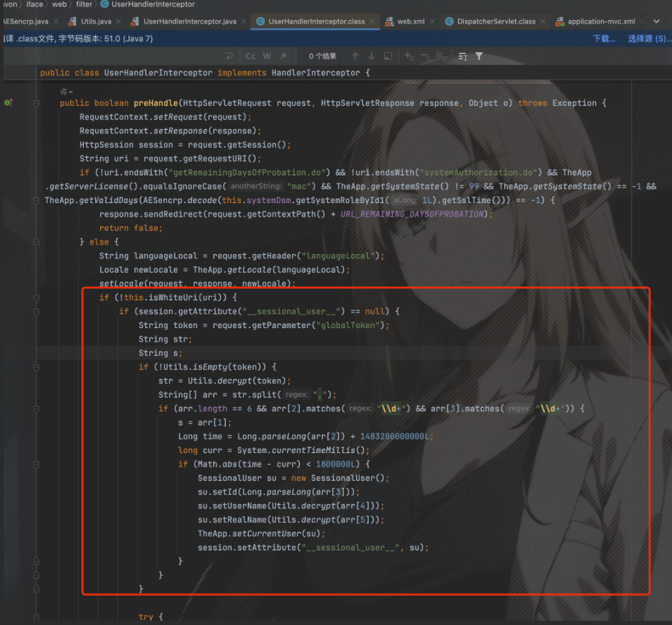
Task: Fold the try block in gutter
Action: [36, 617]
